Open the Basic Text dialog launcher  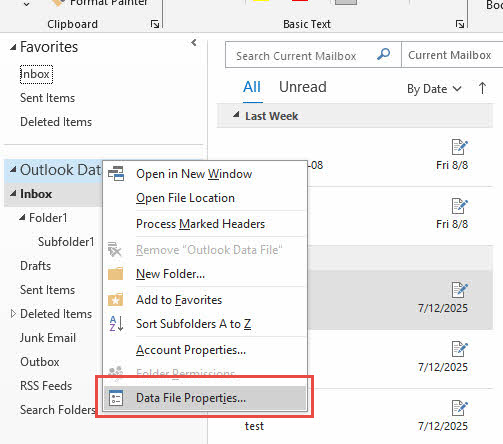460,24
